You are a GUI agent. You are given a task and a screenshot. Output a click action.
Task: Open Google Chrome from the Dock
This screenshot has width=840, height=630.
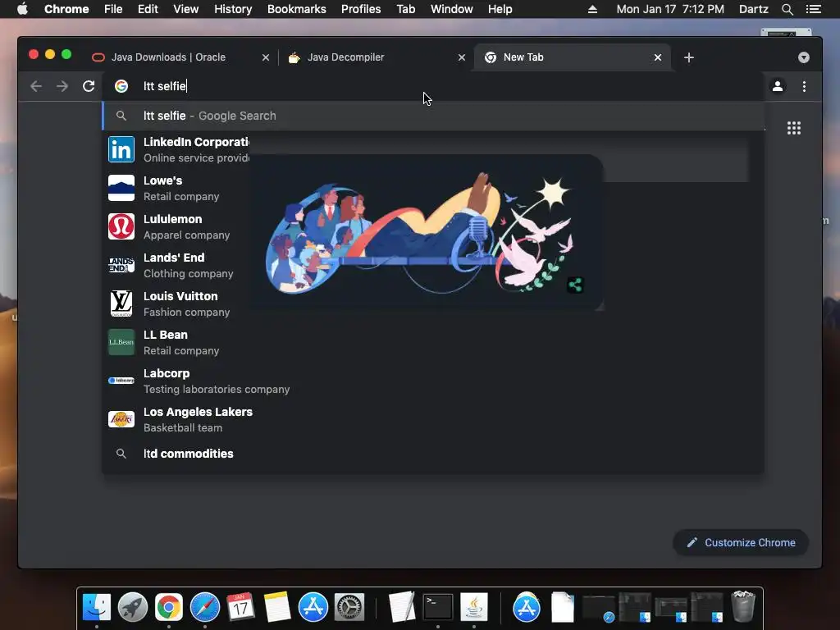pos(169,607)
